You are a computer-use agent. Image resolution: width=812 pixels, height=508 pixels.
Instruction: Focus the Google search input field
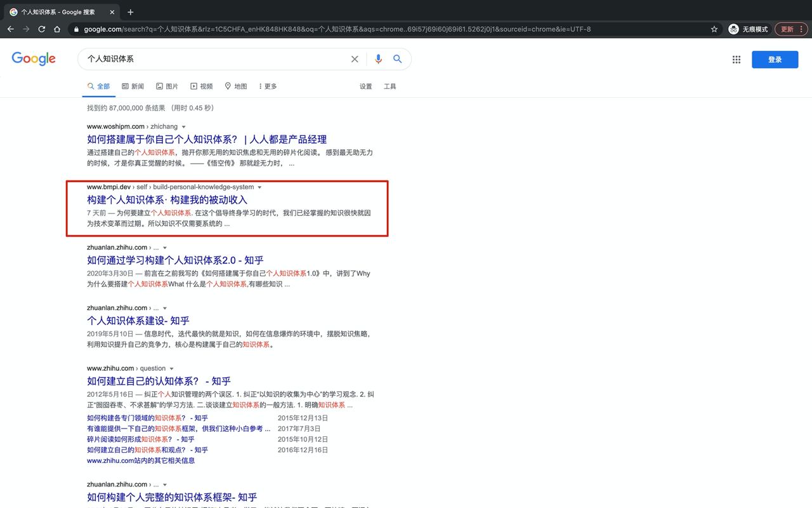(x=216, y=59)
